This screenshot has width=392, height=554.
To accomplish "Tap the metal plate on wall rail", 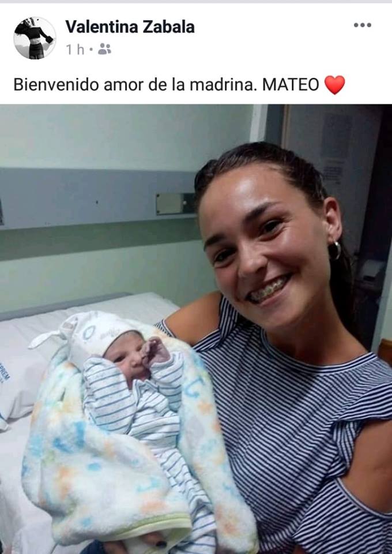I will 175,204.
